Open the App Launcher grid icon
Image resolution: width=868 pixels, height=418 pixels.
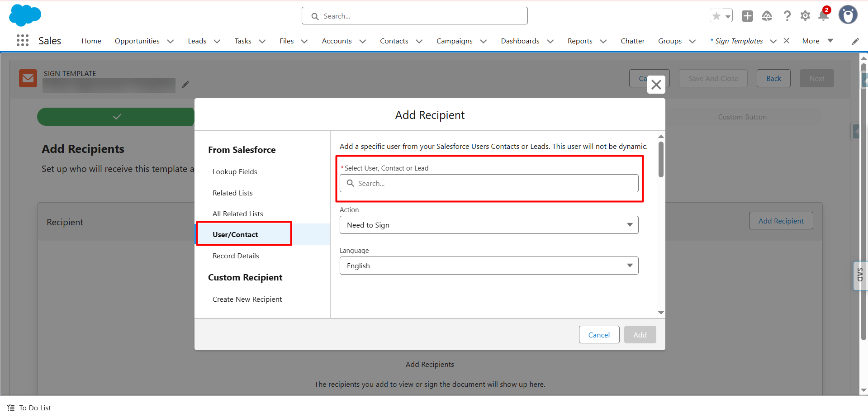click(22, 41)
